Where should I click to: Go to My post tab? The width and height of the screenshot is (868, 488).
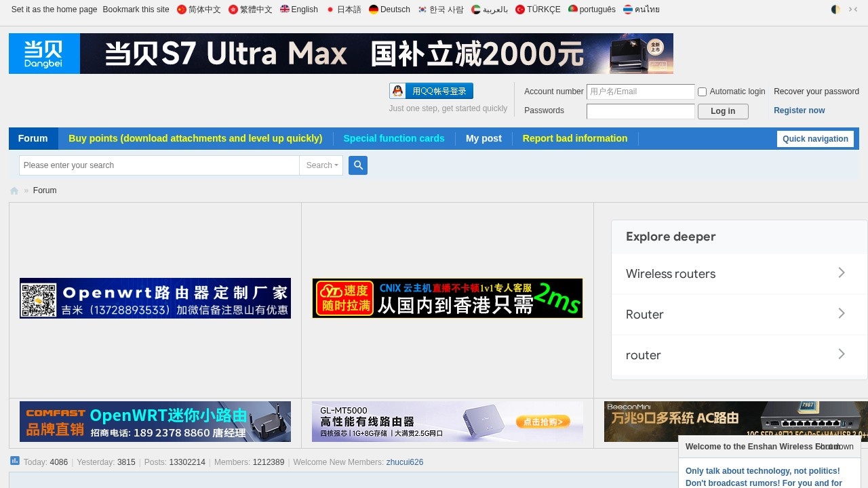(x=484, y=138)
